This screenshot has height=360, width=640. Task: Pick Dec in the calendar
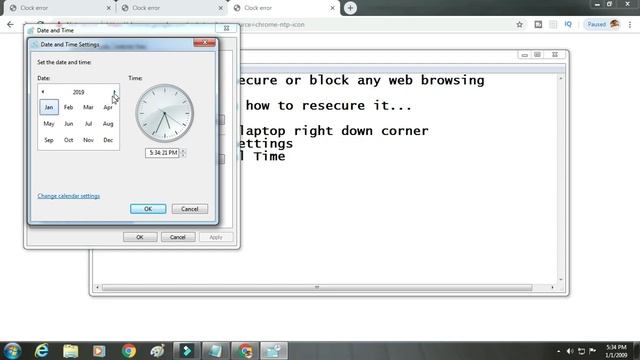[x=108, y=140]
